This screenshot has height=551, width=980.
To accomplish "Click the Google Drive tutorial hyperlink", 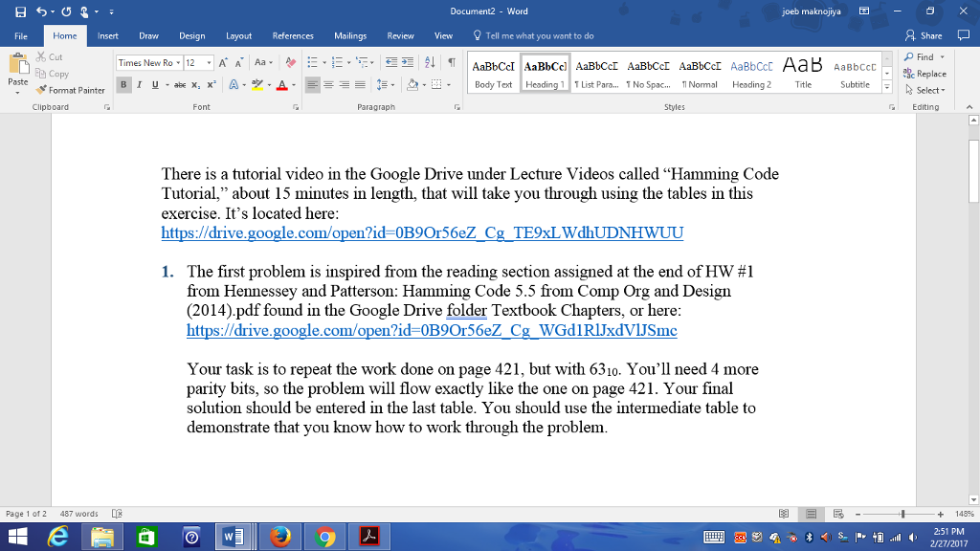I will pos(422,232).
